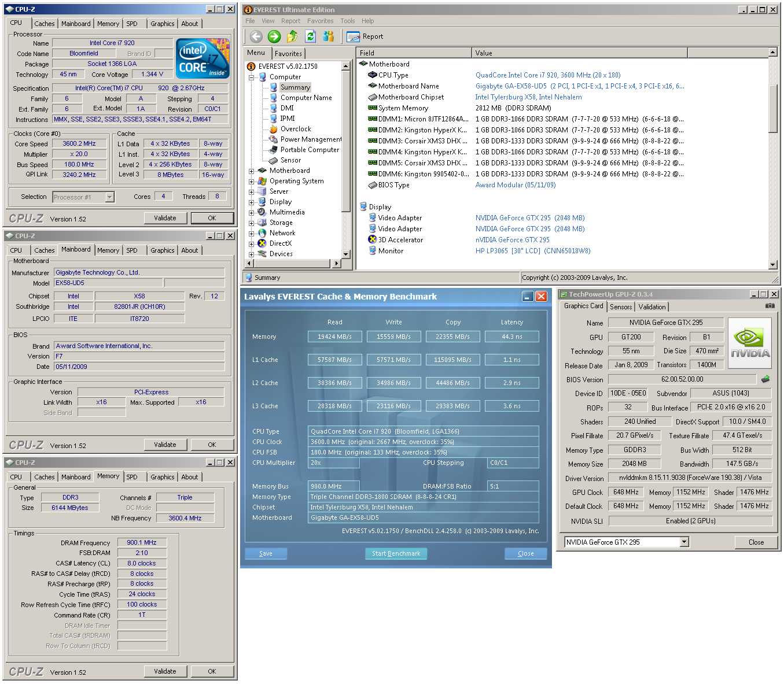Select DMI under Computer in EVEREST

click(x=281, y=108)
